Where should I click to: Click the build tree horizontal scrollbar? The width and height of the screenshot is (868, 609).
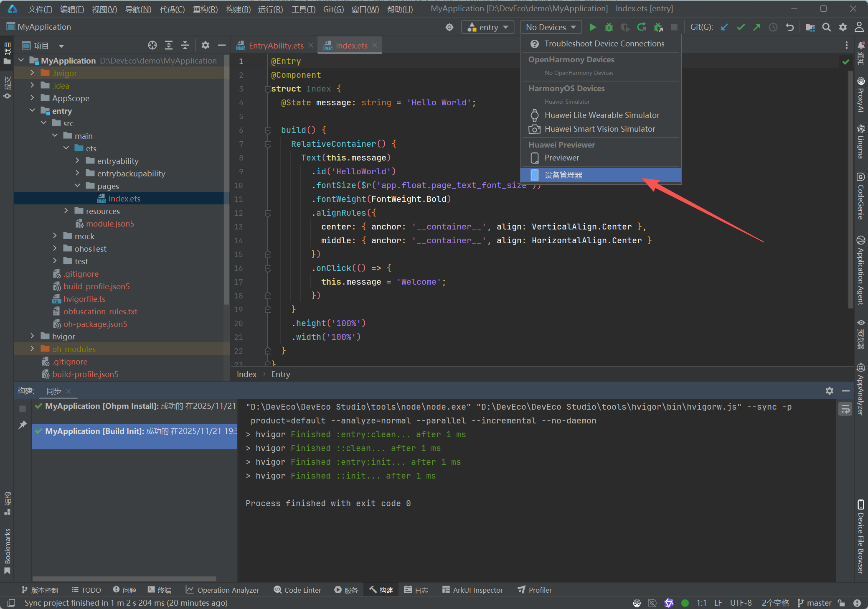124,578
